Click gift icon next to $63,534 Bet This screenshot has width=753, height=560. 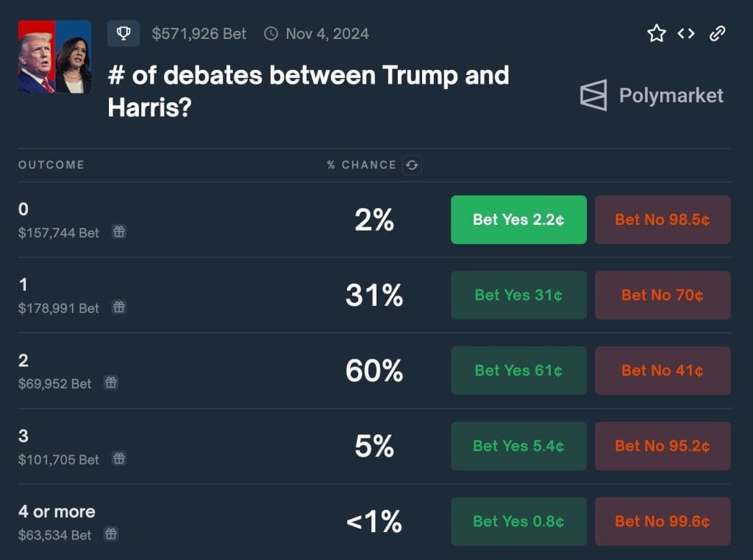tap(111, 534)
